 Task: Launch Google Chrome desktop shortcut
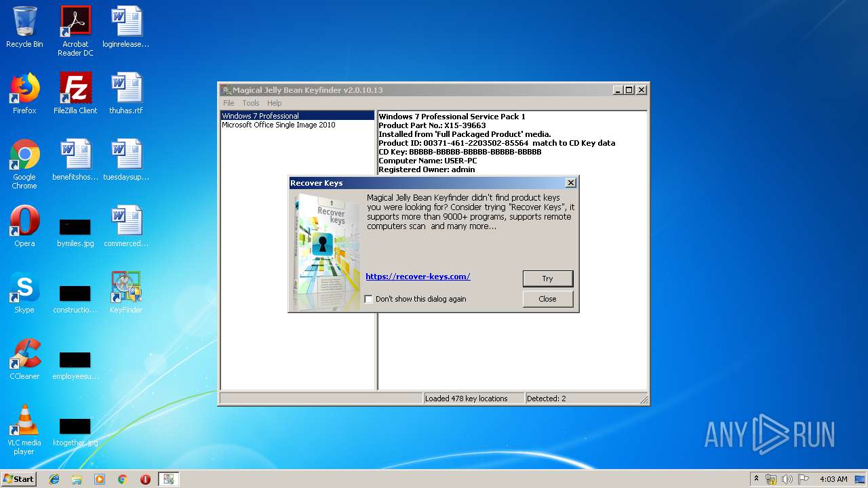click(24, 164)
